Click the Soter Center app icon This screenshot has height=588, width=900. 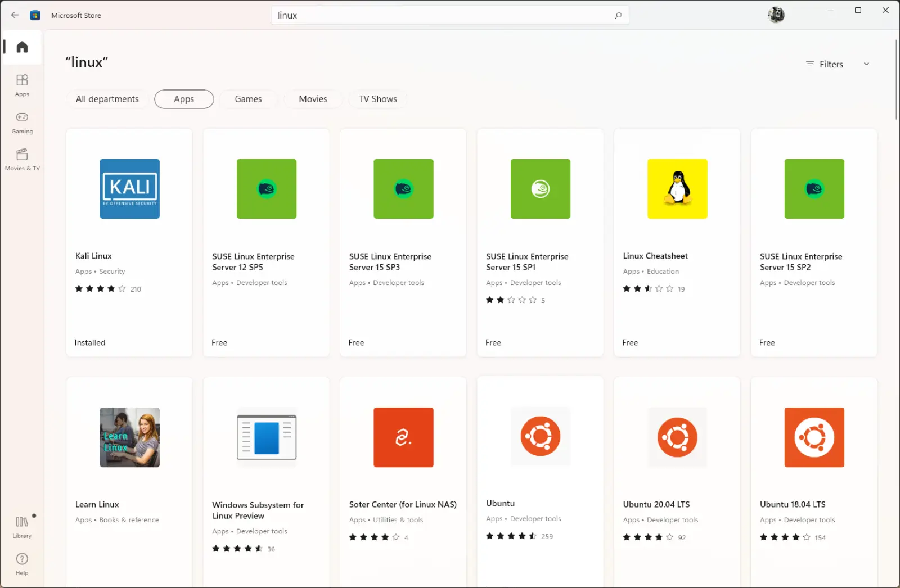pos(403,437)
